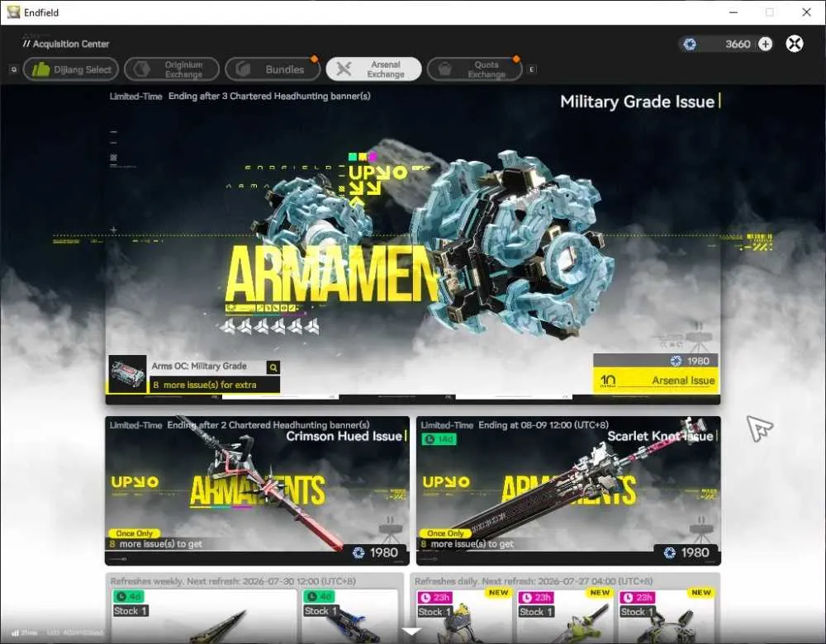Screen dimensions: 826x644
Task: Open the Crimson Hued Issue banner title
Action: pyautogui.click(x=344, y=436)
